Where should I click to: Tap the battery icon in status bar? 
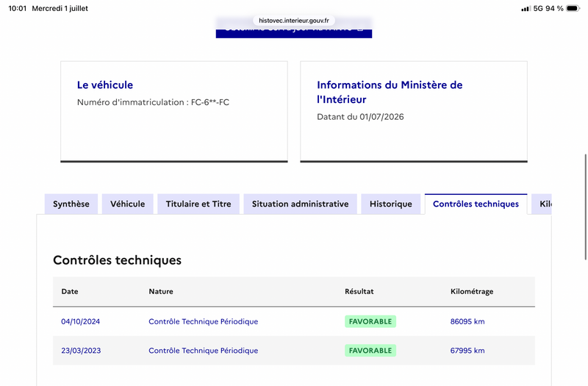(573, 8)
